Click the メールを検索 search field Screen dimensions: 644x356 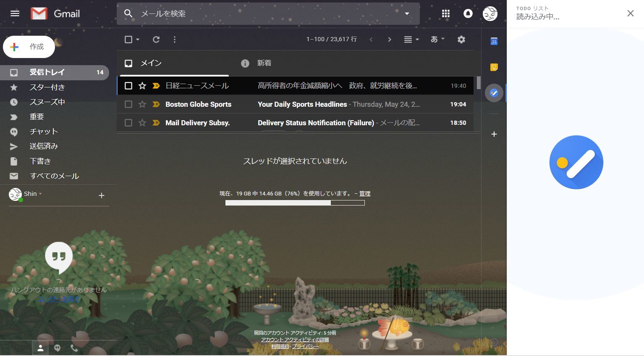click(x=269, y=13)
